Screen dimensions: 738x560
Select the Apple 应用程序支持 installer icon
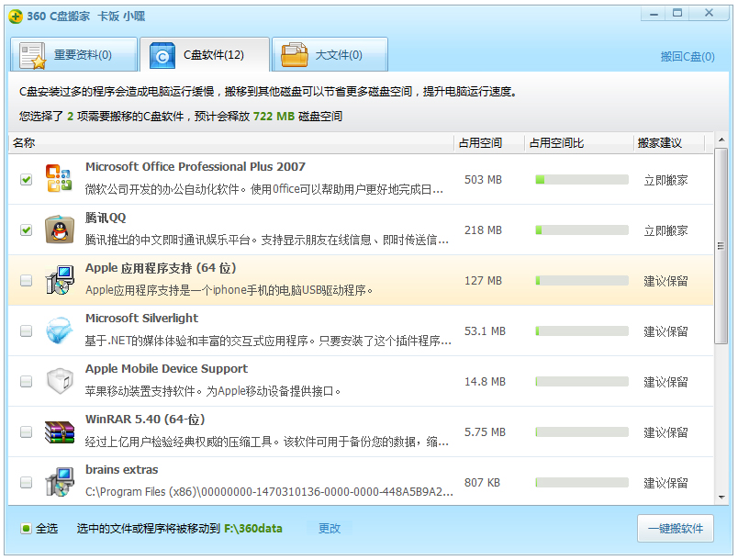tap(59, 280)
